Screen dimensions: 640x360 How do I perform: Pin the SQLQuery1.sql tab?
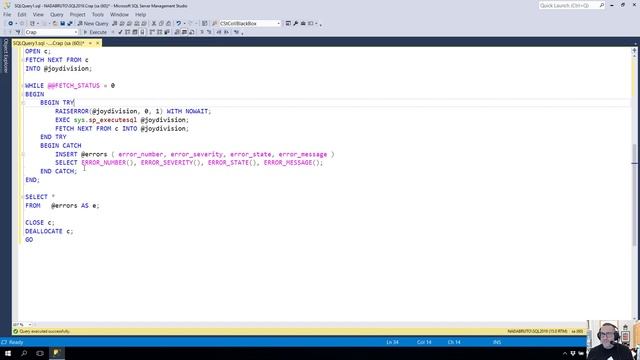(90, 43)
